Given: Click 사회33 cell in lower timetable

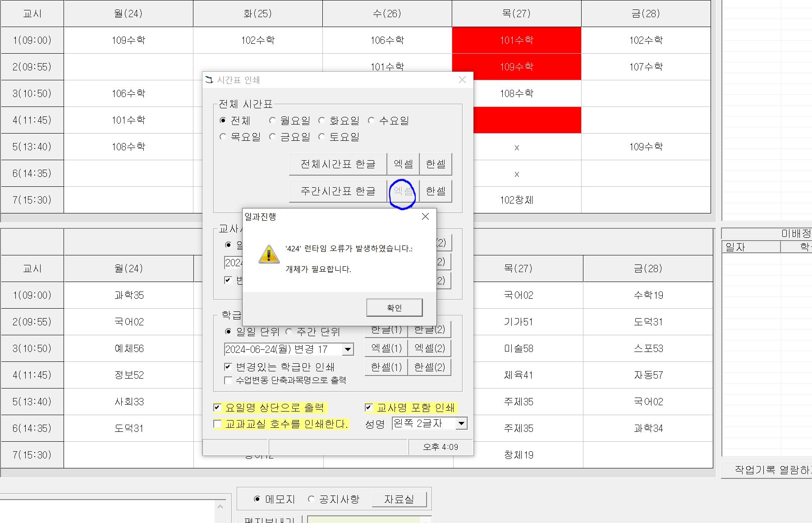Looking at the screenshot, I should point(129,402).
